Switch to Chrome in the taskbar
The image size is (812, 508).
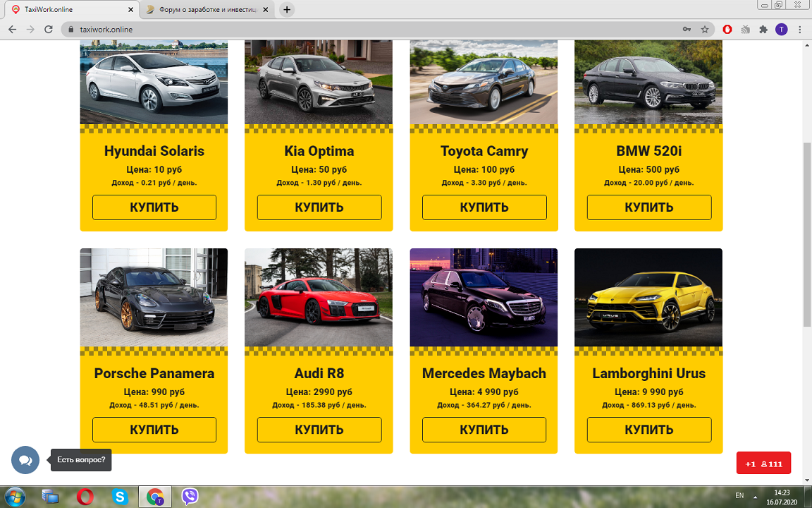coord(155,497)
